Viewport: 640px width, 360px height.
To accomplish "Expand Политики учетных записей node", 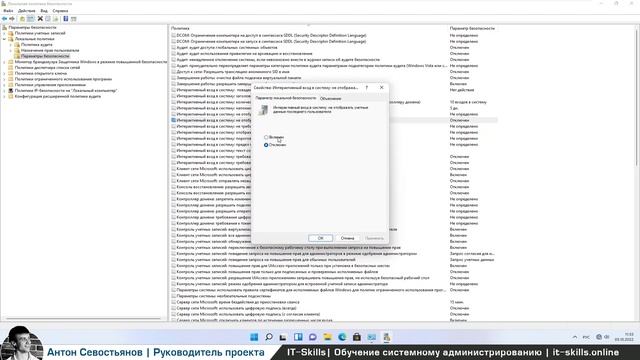I will (4, 33).
